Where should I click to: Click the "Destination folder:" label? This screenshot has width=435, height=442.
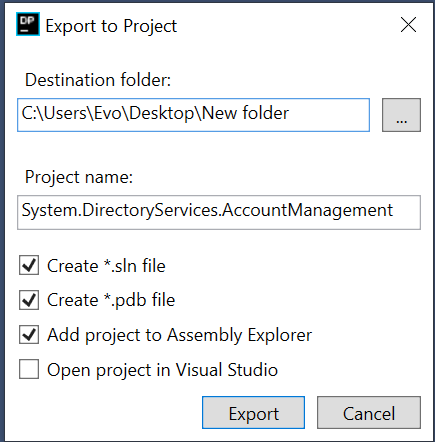coord(98,80)
